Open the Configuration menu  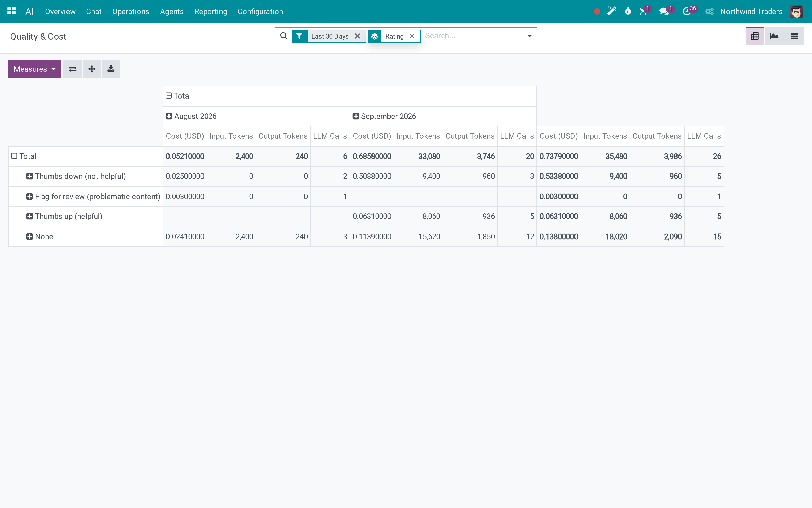(260, 11)
